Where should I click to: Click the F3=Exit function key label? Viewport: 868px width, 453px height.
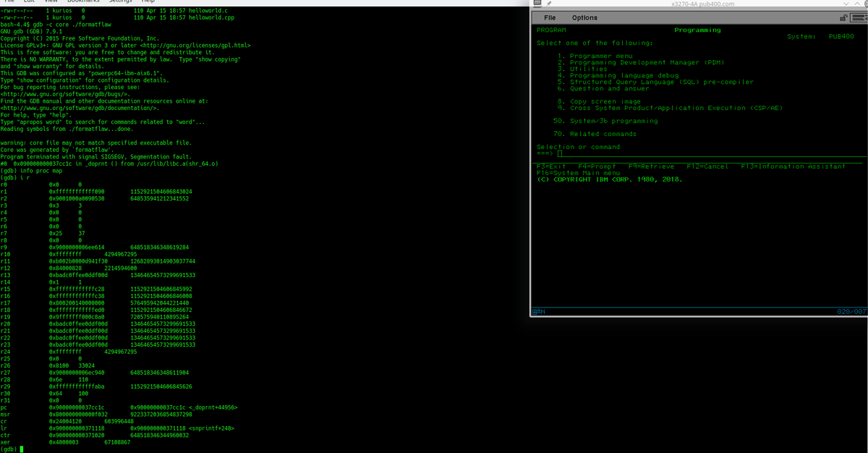coord(550,166)
